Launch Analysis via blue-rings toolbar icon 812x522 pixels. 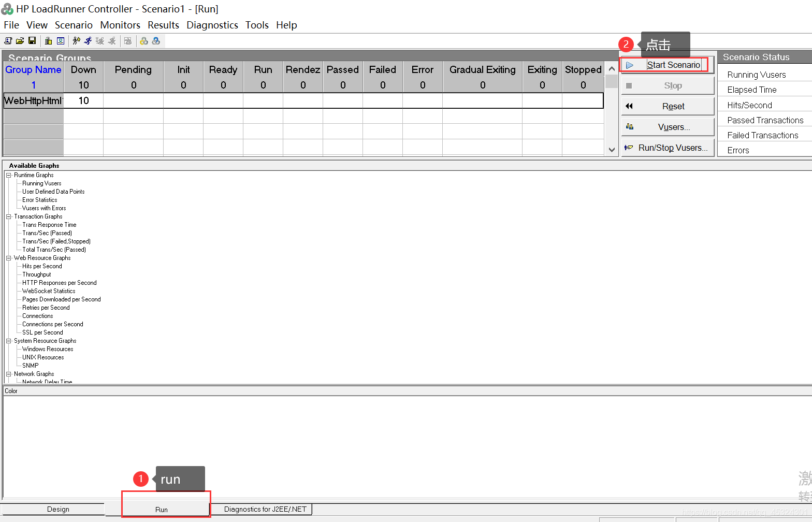(156, 41)
